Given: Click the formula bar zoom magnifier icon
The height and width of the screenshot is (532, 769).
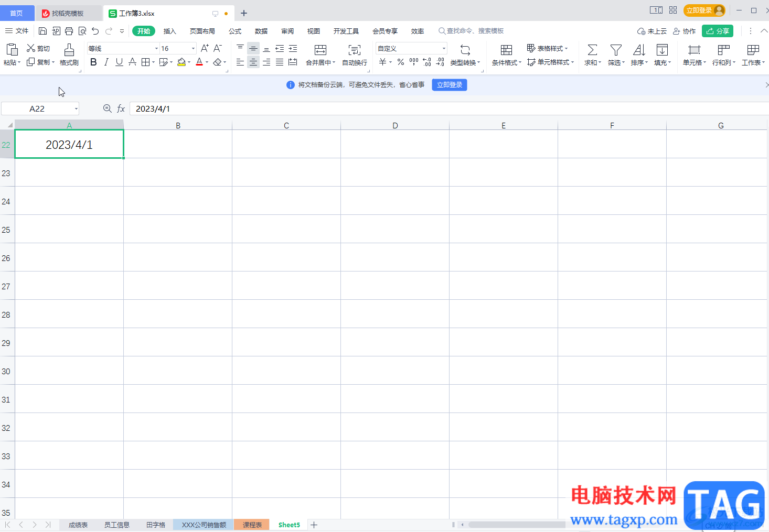Looking at the screenshot, I should [107, 108].
